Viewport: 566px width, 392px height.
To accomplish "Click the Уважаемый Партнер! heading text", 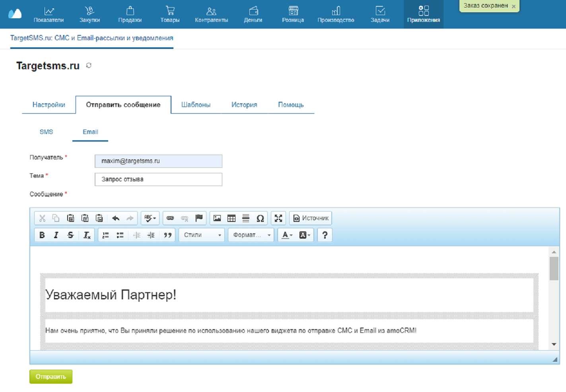I will (111, 295).
